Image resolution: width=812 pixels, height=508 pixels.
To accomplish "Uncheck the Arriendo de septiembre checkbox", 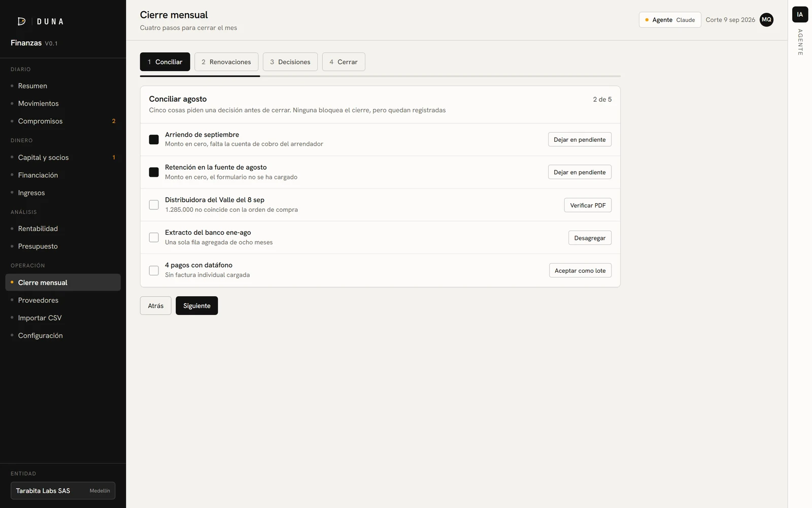I will [x=154, y=139].
